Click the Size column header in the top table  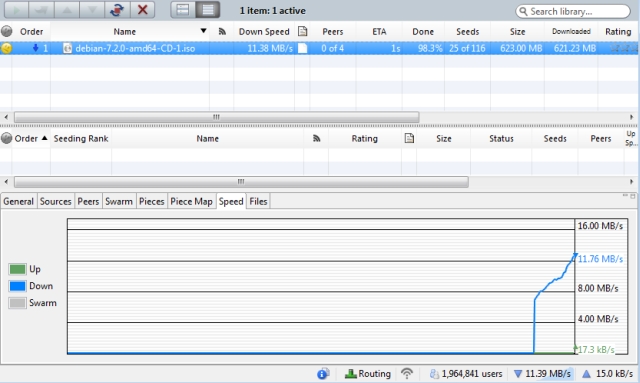tap(517, 32)
